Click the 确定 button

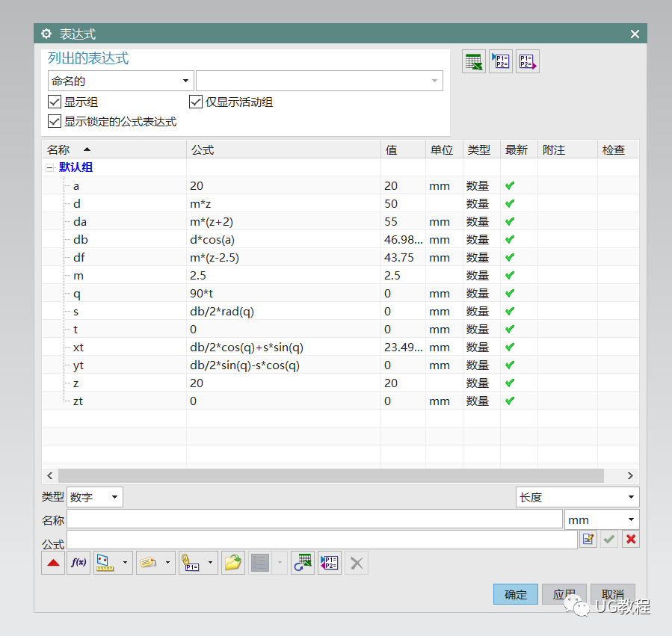coord(515,594)
